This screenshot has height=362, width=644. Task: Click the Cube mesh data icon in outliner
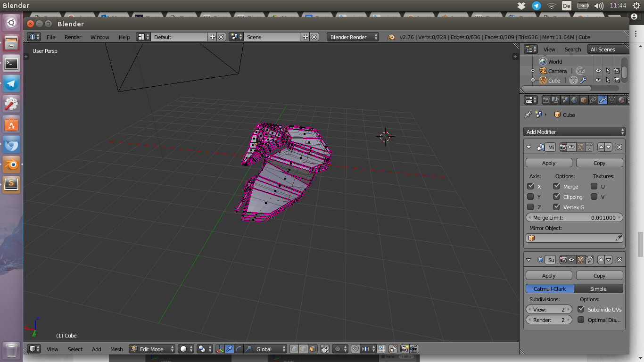click(573, 81)
